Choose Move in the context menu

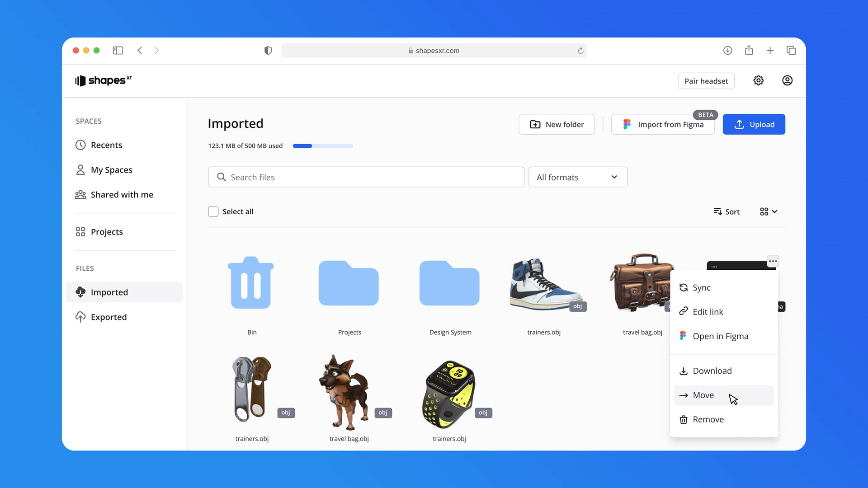tap(724, 395)
